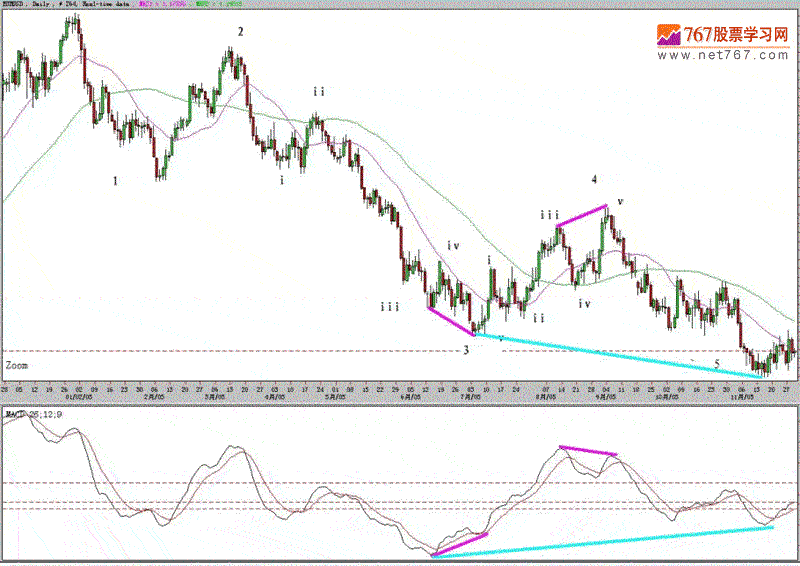Select the wave 5 label near the final low

[717, 364]
